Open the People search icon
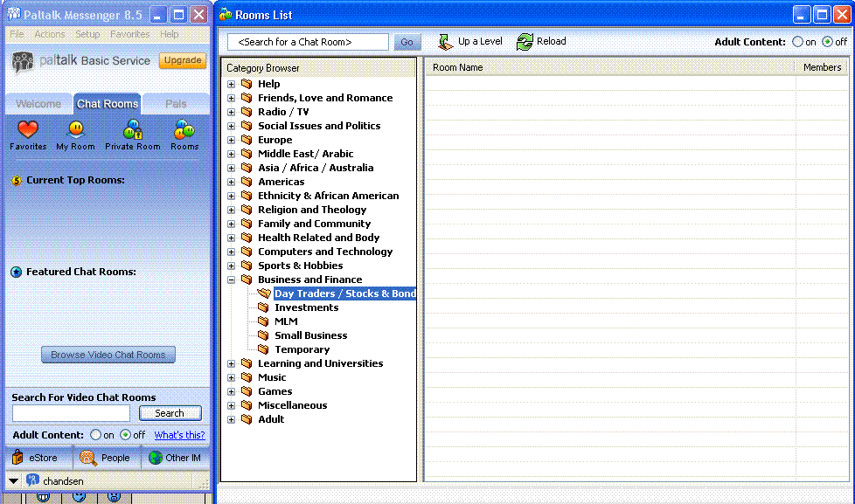Viewport: 855px width, 504px height. (87, 458)
